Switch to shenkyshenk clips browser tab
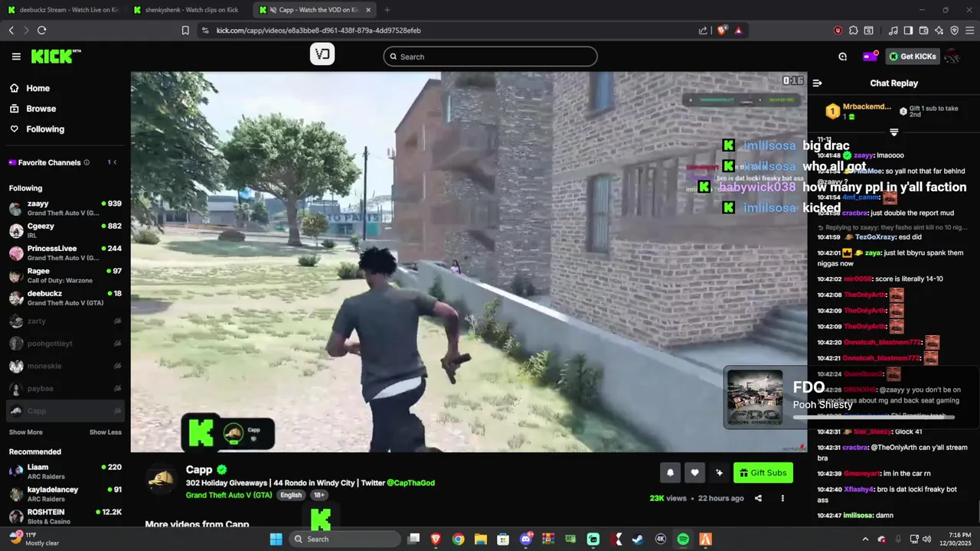The image size is (980, 551). coord(188,10)
